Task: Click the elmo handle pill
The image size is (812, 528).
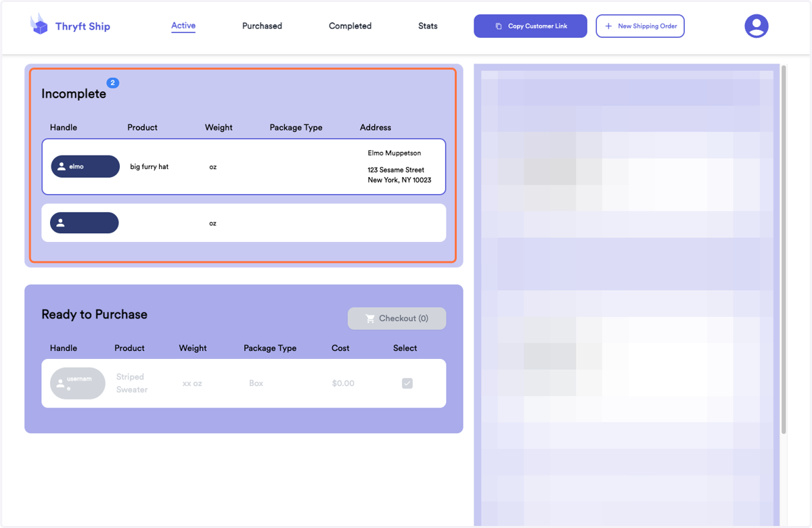Action: click(85, 166)
